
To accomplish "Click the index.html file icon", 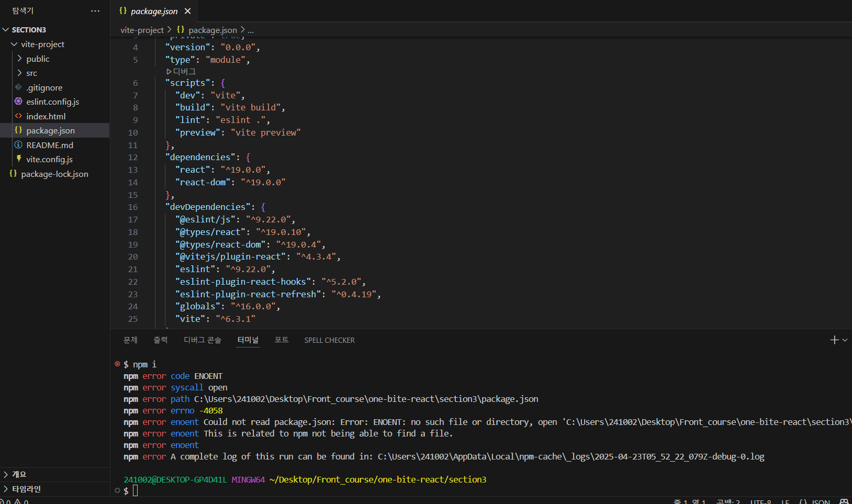I will coord(18,116).
